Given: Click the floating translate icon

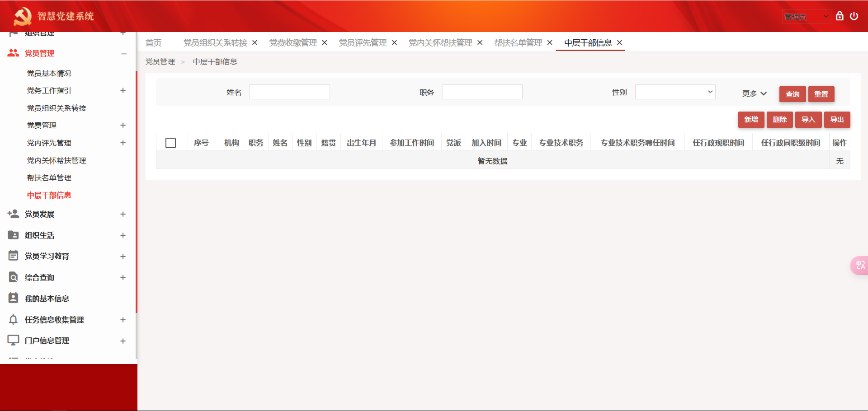Looking at the screenshot, I should click(860, 266).
